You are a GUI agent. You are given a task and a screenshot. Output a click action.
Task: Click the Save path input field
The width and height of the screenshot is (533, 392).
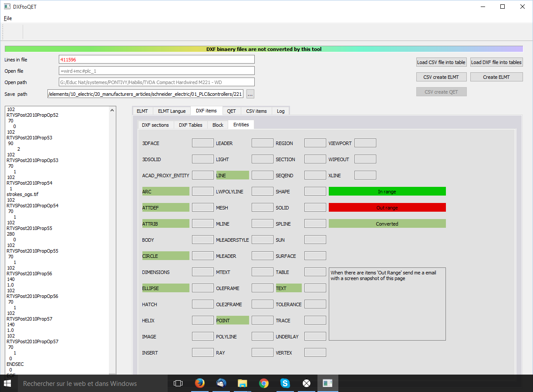pos(145,94)
